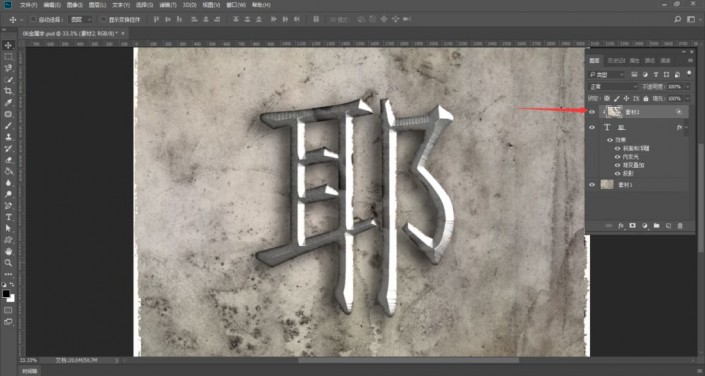The width and height of the screenshot is (705, 376).
Task: Open the 文字(Y) menu
Action: [121, 5]
